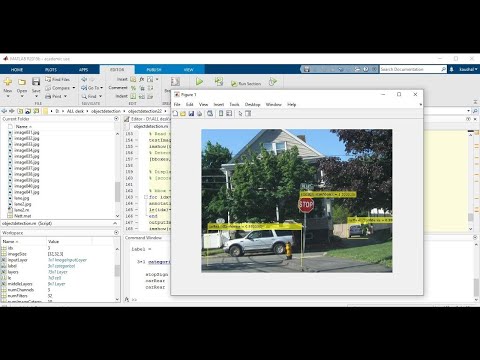Image resolution: width=480 pixels, height=360 pixels.
Task: Click the green Run arrow icon
Action: click(199, 82)
